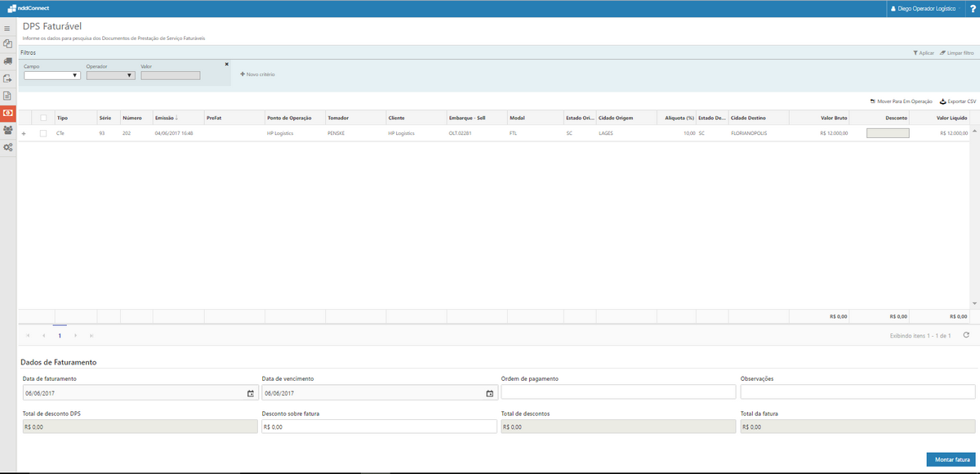
Task: Open calendar for Data de faturamento
Action: [250, 393]
